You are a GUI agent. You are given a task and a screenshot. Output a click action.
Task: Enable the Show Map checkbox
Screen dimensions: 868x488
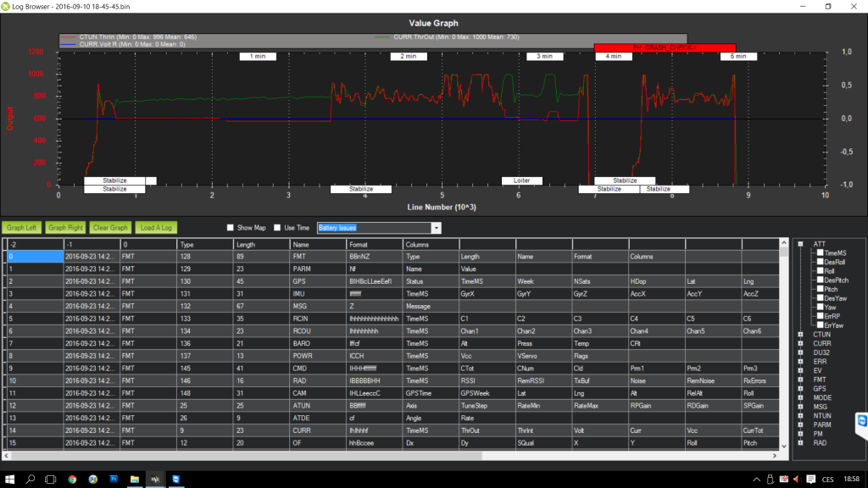click(231, 228)
